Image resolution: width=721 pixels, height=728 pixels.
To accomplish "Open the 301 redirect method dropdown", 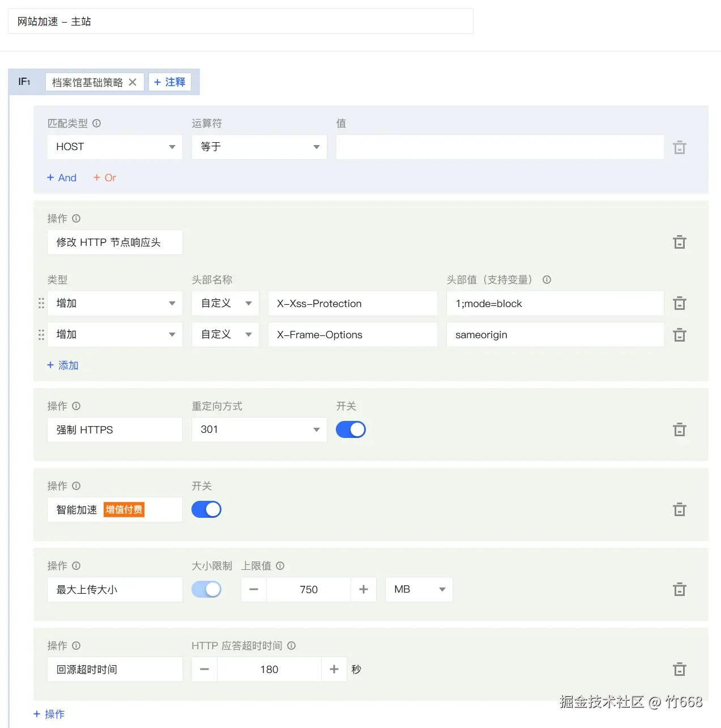I will point(259,429).
